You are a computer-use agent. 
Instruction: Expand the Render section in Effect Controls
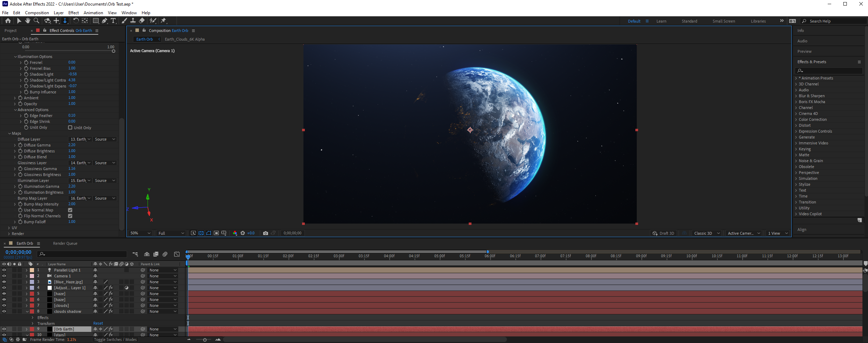coord(9,234)
